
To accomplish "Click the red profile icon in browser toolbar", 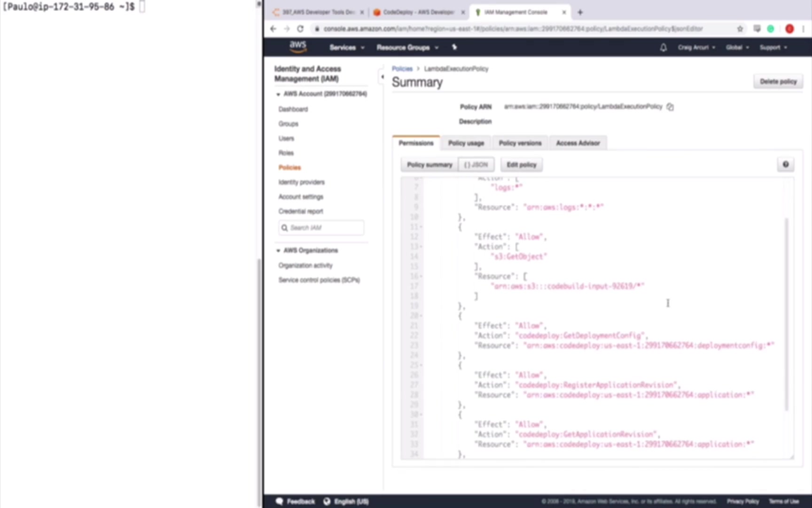I will click(789, 29).
